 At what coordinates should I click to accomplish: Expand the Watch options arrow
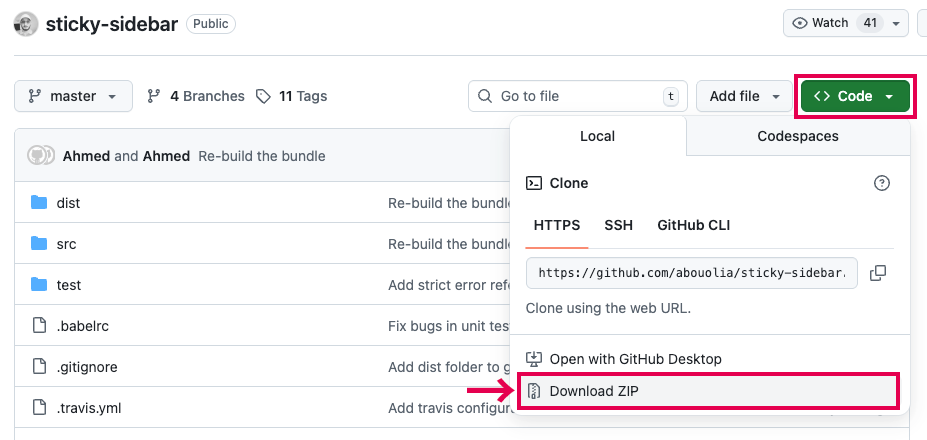[896, 23]
